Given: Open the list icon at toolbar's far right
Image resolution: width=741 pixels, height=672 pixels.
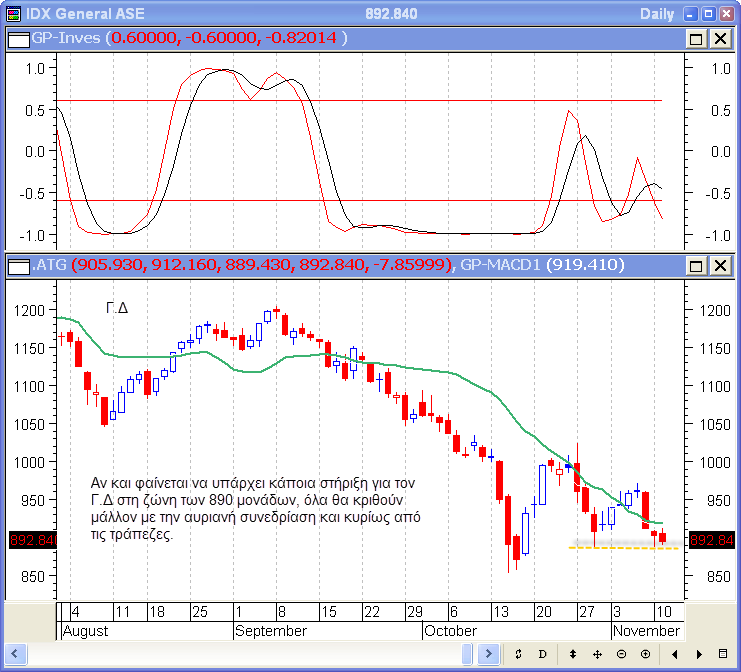Looking at the screenshot, I should coord(723,654).
